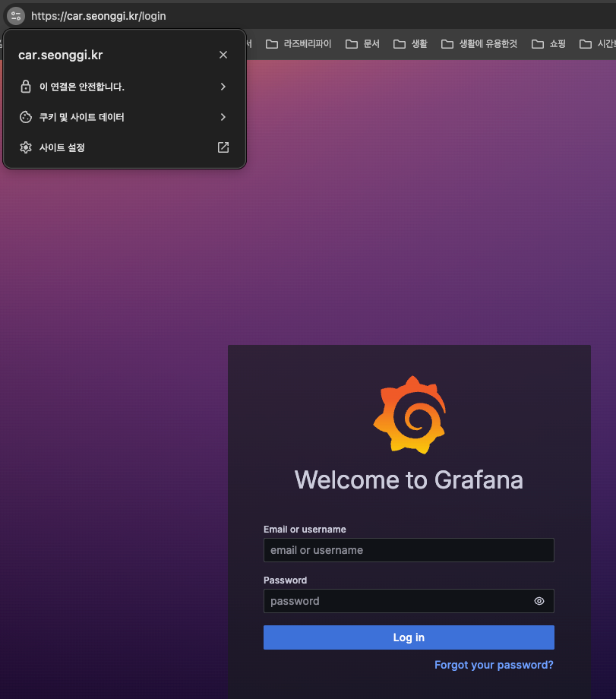616x699 pixels.
Task: Click the Grafana logo
Action: pyautogui.click(x=409, y=415)
